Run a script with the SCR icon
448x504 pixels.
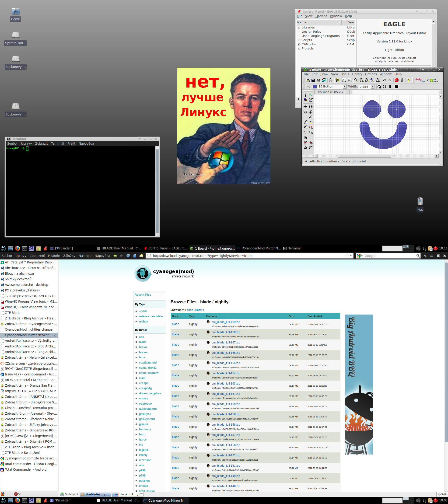[x=344, y=80]
